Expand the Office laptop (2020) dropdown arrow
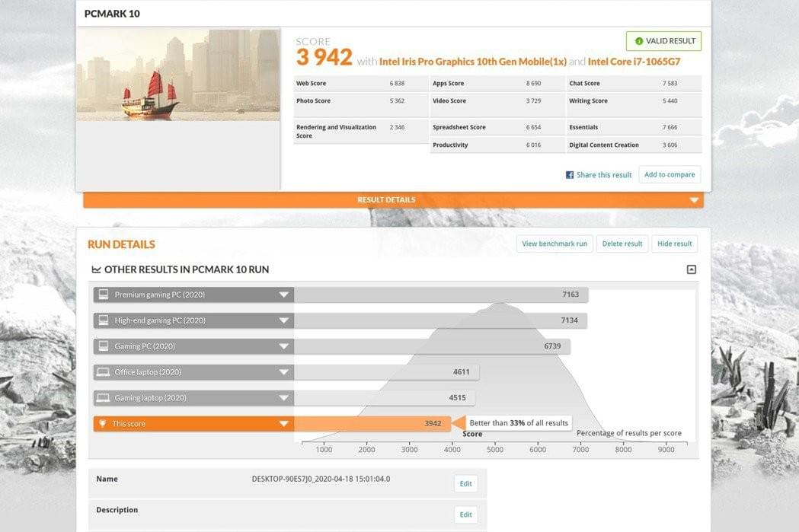This screenshot has height=532, width=799. point(284,372)
